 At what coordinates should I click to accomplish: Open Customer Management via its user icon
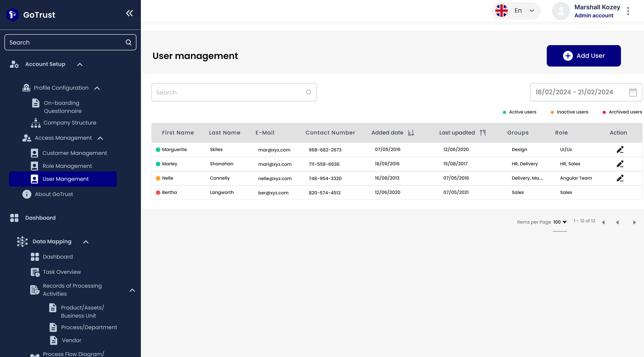coord(35,153)
